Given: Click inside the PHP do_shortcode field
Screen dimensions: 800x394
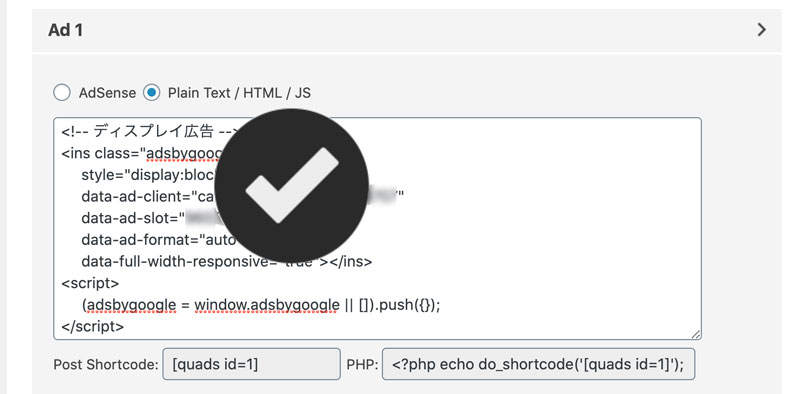Looking at the screenshot, I should coord(538,364).
